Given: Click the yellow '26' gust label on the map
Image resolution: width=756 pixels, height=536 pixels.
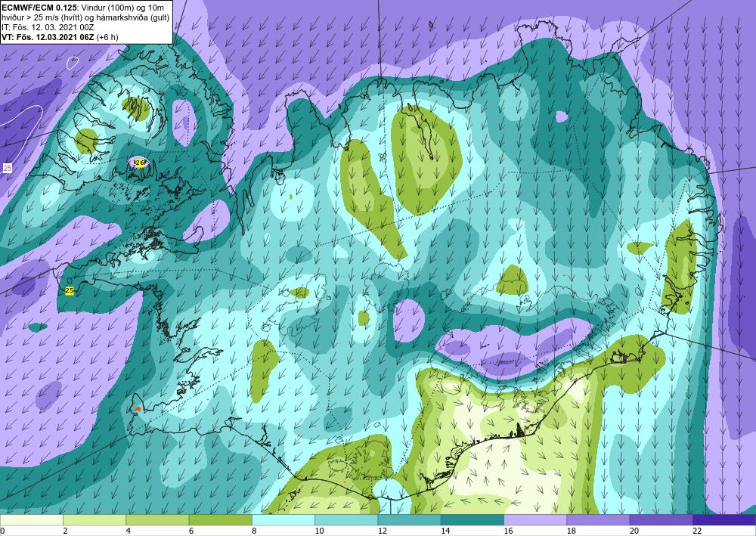Looking at the screenshot, I should tap(140, 163).
